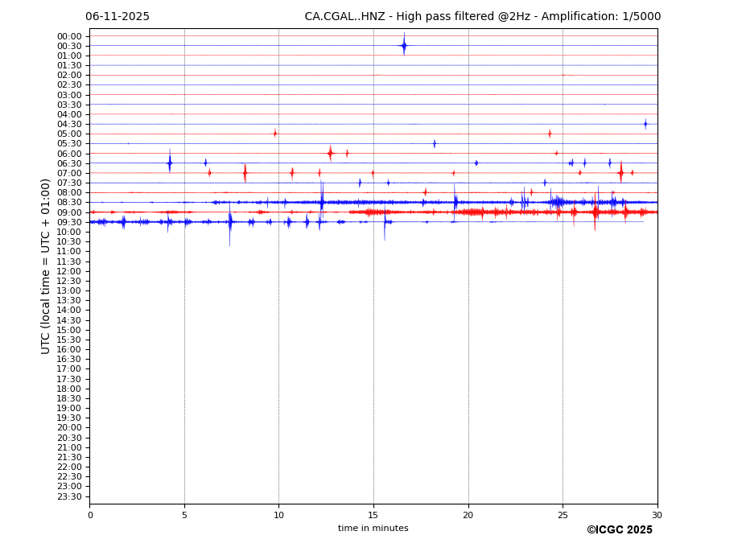This screenshot has height=560, width=746.
Task: Click the CA.CGAL..HNZ chart title
Action: (x=482, y=17)
